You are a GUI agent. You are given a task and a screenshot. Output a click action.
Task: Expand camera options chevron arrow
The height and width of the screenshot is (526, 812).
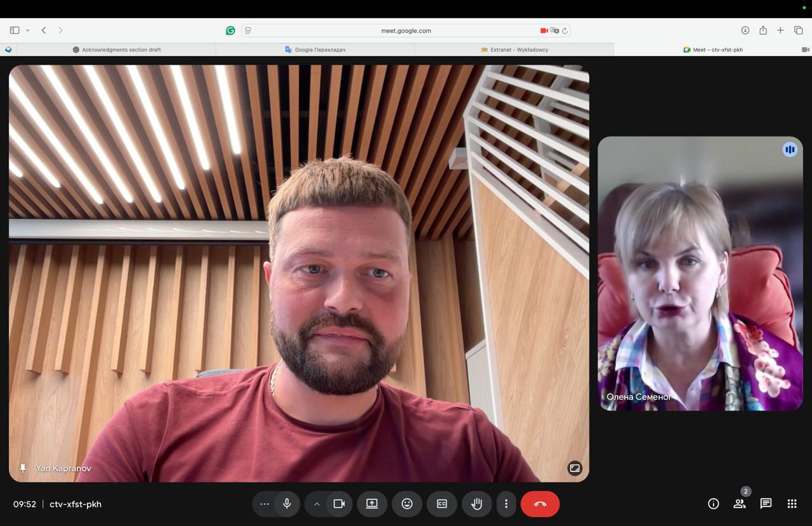pos(317,504)
